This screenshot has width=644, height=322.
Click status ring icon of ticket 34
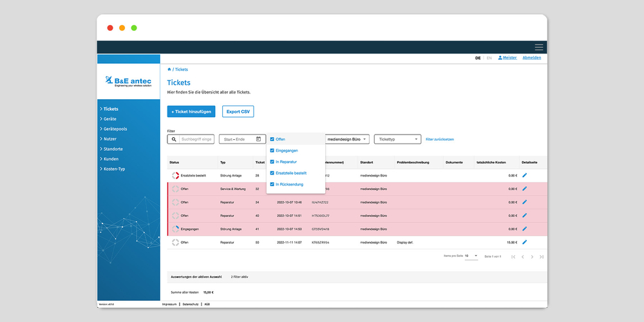click(175, 202)
